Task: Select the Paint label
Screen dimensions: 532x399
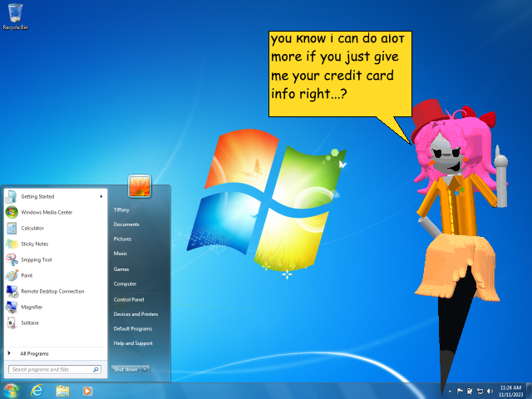Action: click(27, 275)
